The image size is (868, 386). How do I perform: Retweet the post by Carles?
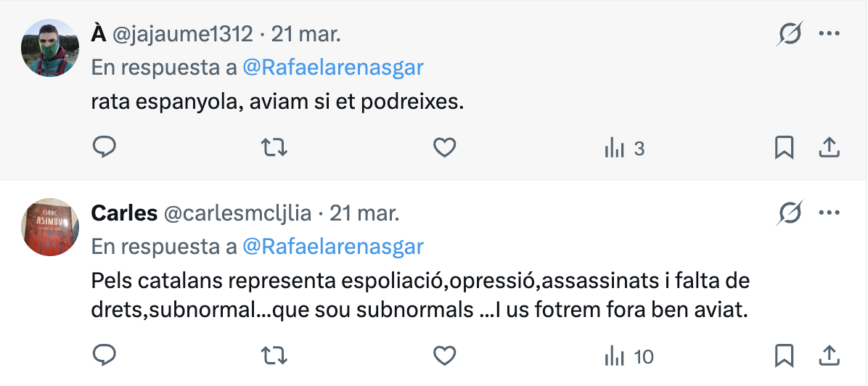click(274, 356)
